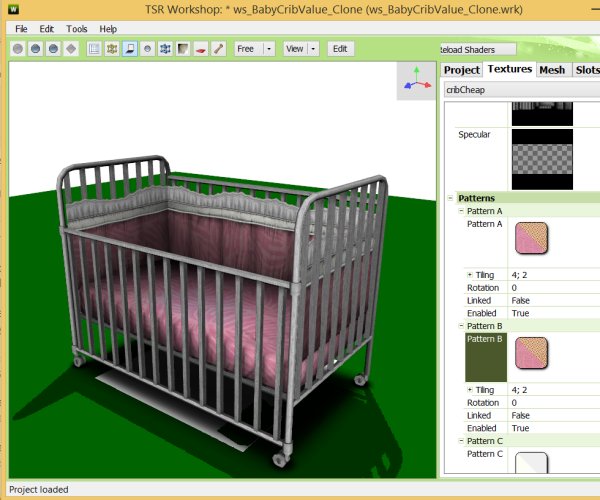Screen dimensions: 600x500
Task: Switch to the Mesh tab
Action: click(552, 70)
